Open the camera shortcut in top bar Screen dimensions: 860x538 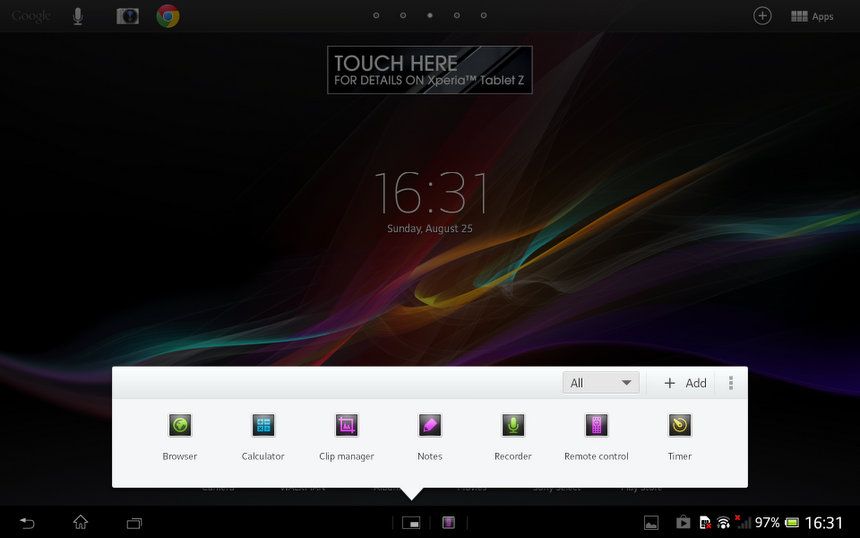point(127,16)
